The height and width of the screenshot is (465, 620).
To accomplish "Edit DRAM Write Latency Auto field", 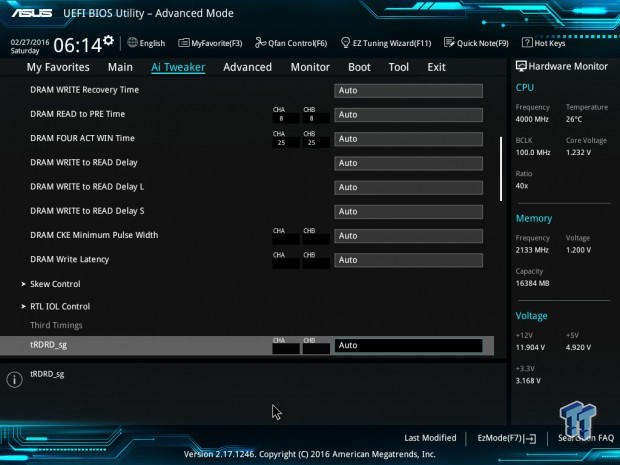I will click(x=408, y=260).
